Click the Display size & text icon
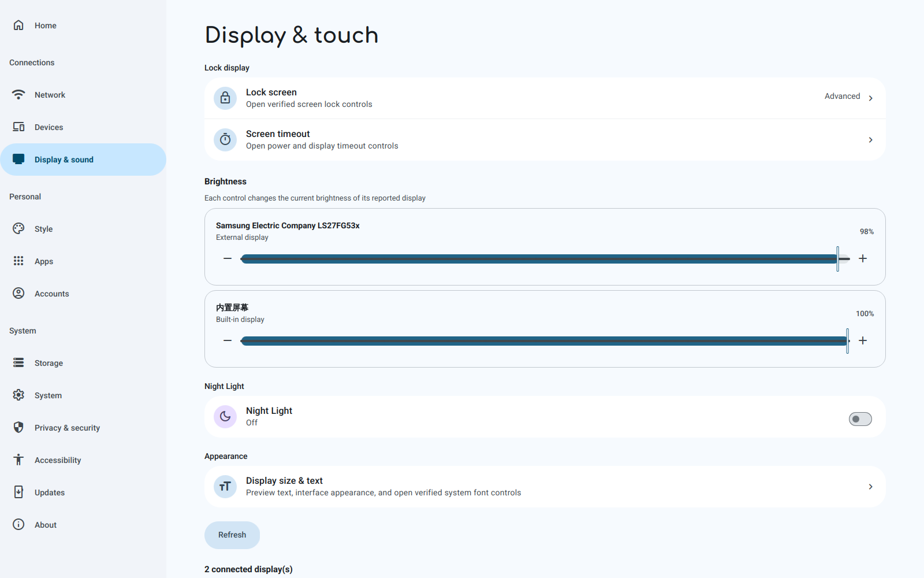This screenshot has width=924, height=578. pos(225,487)
